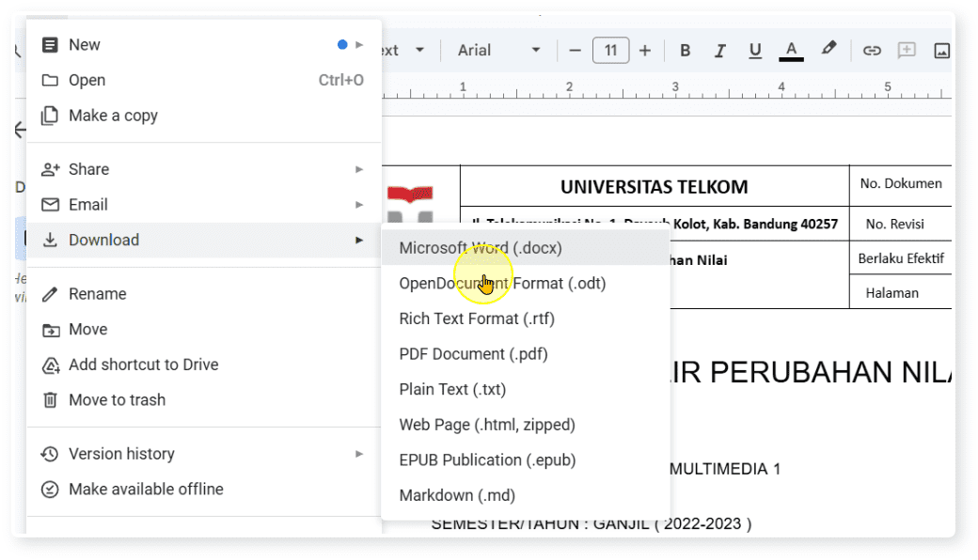Choose Open from the File menu
This screenshot has height=560, width=978.
(203, 80)
